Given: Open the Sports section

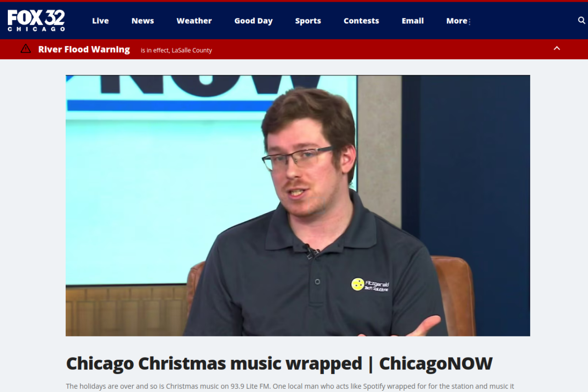Looking at the screenshot, I should point(308,21).
